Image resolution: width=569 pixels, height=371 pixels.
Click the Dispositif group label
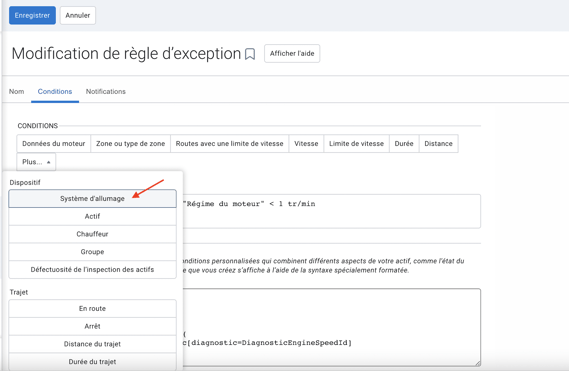click(25, 182)
